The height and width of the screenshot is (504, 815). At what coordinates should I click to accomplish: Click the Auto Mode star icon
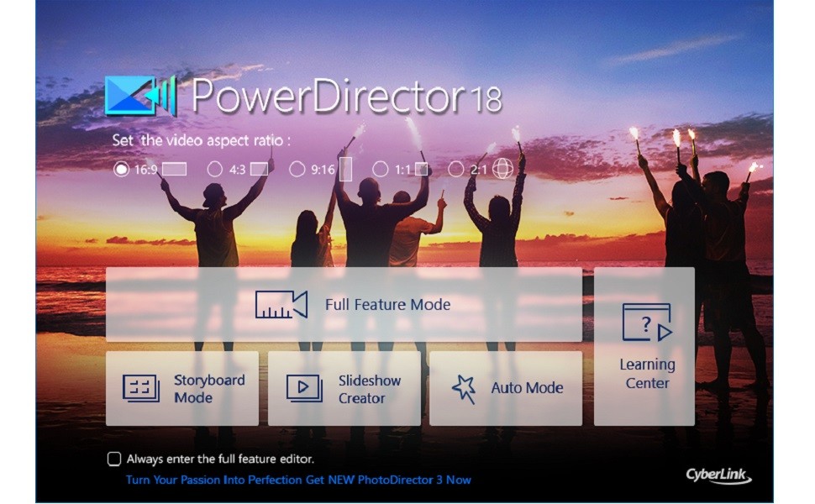pyautogui.click(x=463, y=388)
